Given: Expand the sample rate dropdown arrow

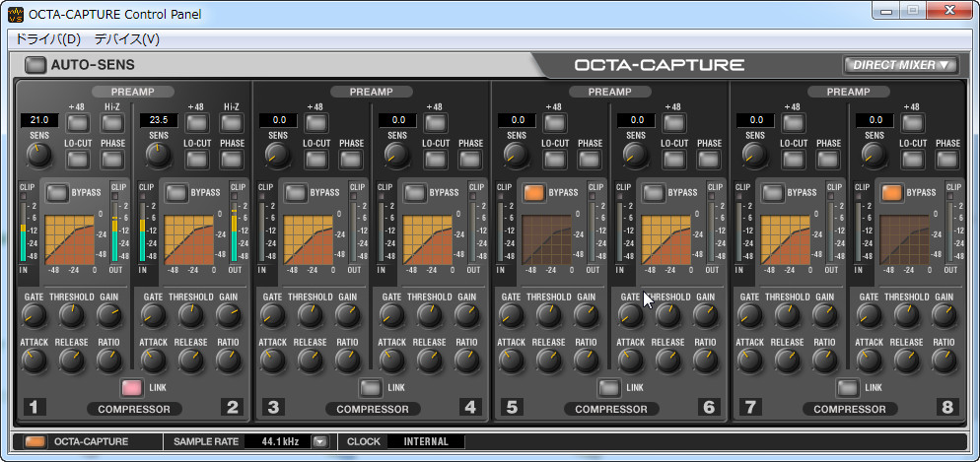Looking at the screenshot, I should click(x=320, y=441).
